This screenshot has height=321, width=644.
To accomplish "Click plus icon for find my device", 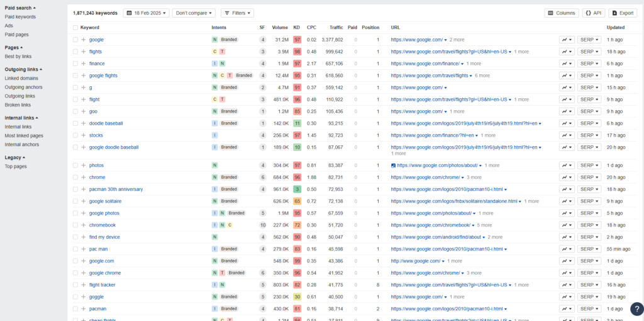I will [84, 237].
